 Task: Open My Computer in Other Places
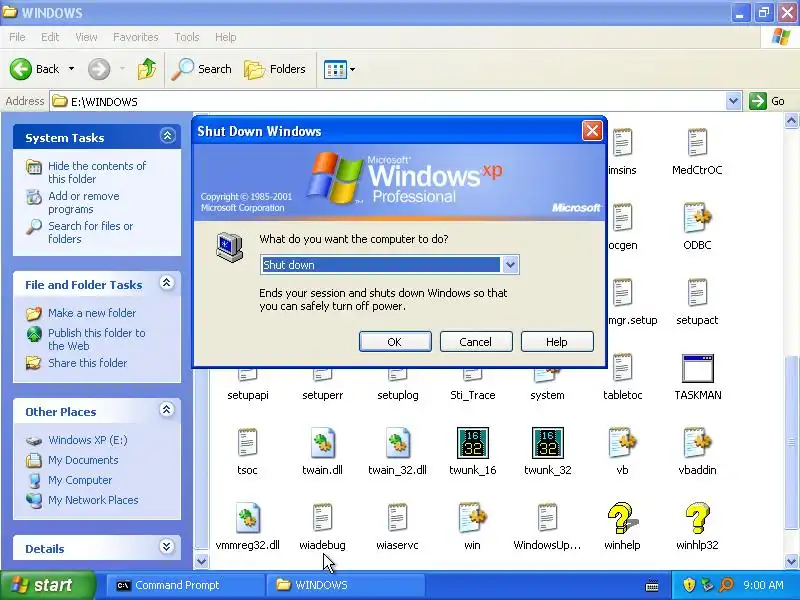(80, 480)
